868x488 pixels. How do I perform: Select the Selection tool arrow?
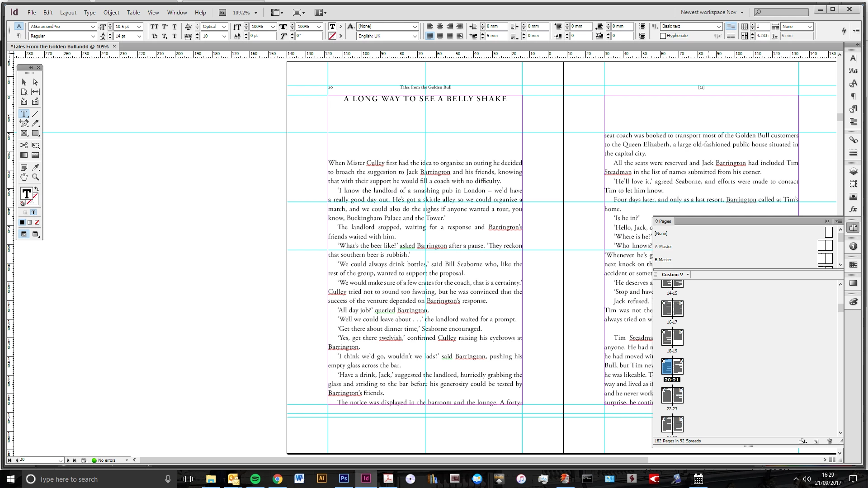tap(24, 82)
